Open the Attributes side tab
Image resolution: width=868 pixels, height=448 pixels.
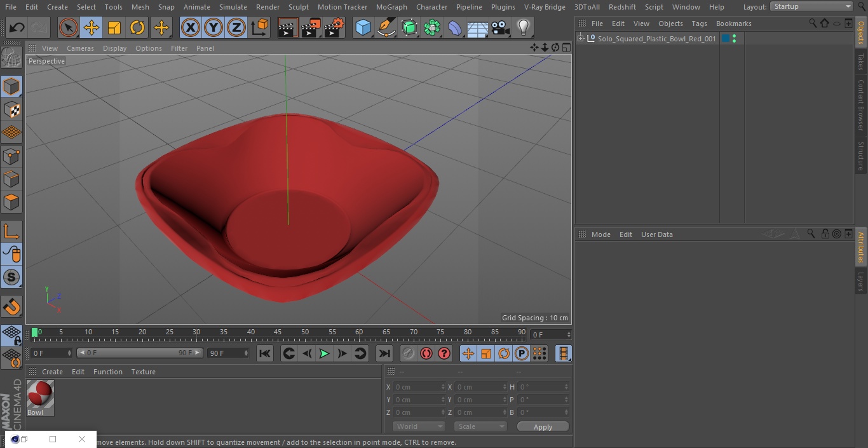861,247
